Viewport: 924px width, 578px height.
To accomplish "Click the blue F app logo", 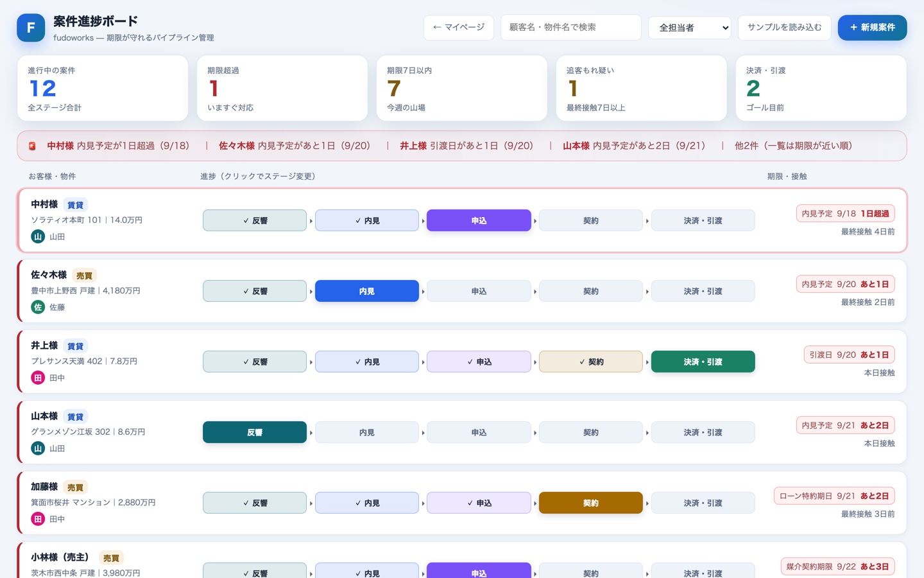I will click(x=31, y=28).
